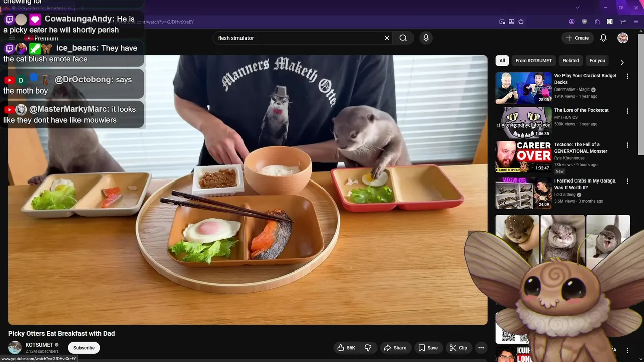
Task: Clip the video with the scissors Clip button
Action: point(458,348)
